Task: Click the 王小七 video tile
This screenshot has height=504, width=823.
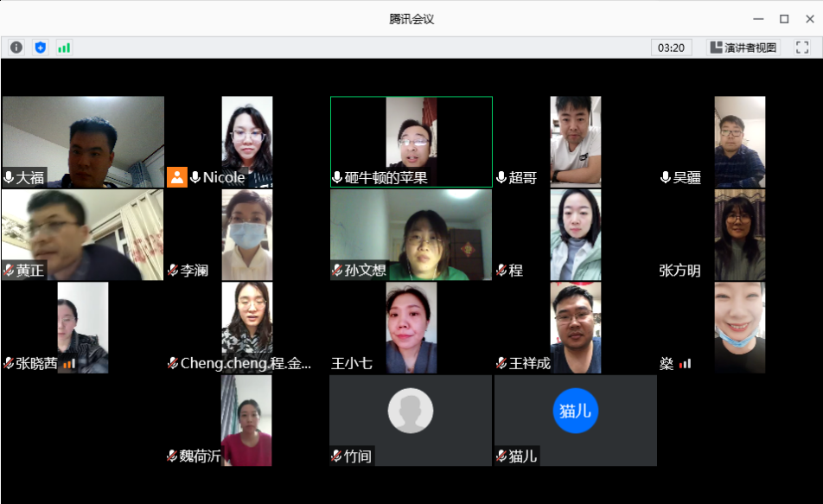Action: click(x=411, y=328)
